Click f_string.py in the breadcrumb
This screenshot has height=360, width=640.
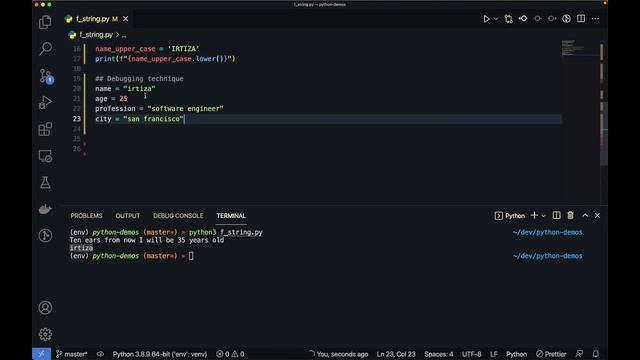[96, 35]
